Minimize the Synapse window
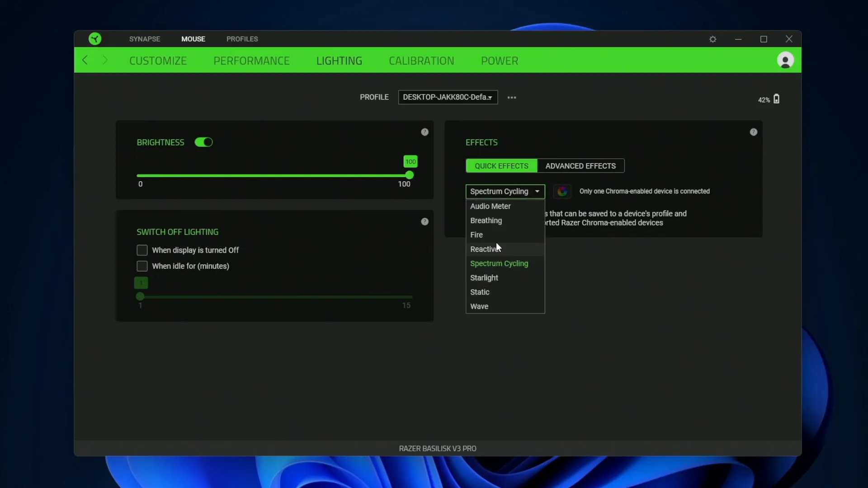 pos(738,39)
